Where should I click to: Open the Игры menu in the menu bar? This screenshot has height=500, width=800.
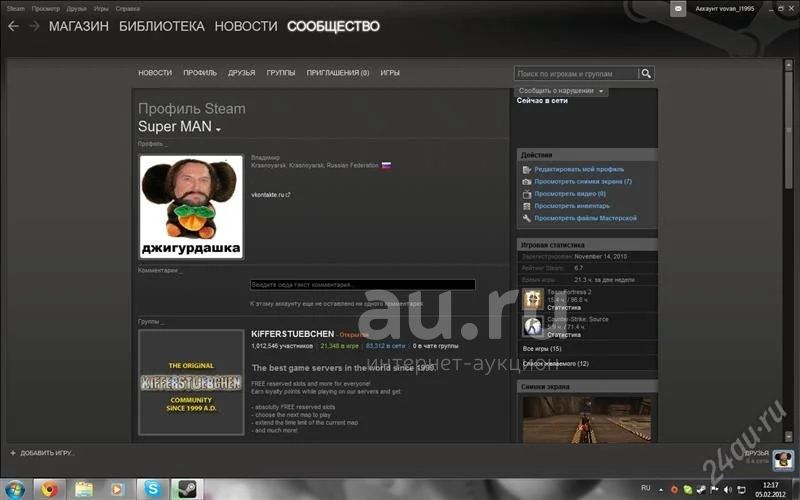click(x=101, y=9)
